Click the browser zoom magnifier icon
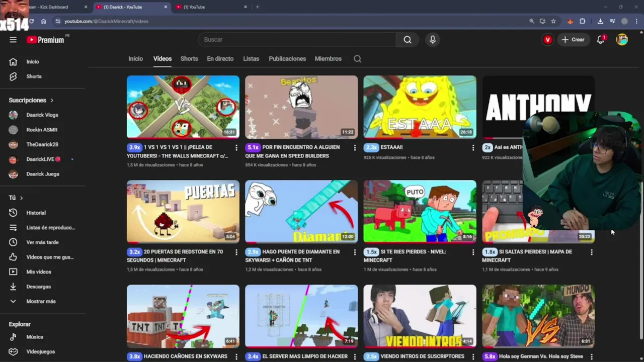The image size is (644, 362). click(x=531, y=21)
